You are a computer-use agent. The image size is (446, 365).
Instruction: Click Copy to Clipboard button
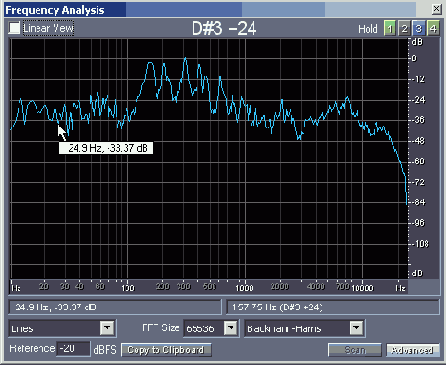pos(166,350)
